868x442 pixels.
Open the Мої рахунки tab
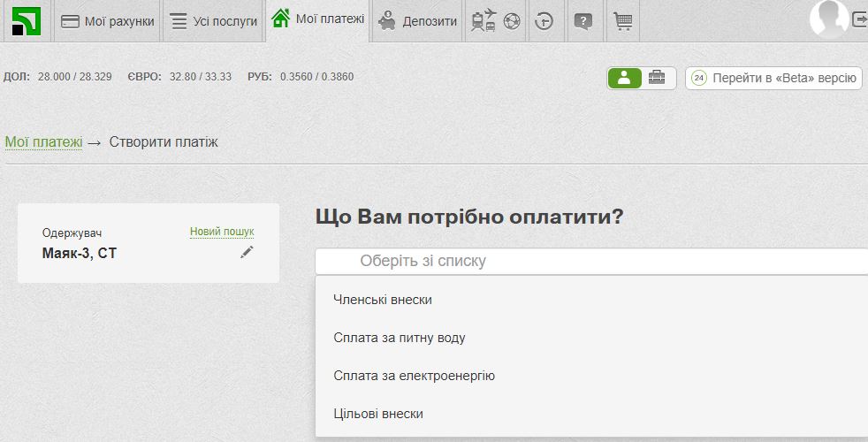click(107, 21)
